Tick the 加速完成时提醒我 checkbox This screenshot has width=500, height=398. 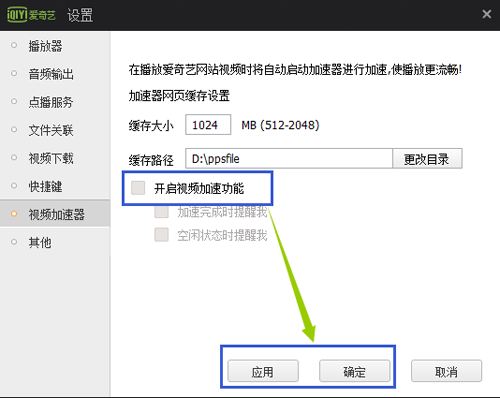point(161,212)
